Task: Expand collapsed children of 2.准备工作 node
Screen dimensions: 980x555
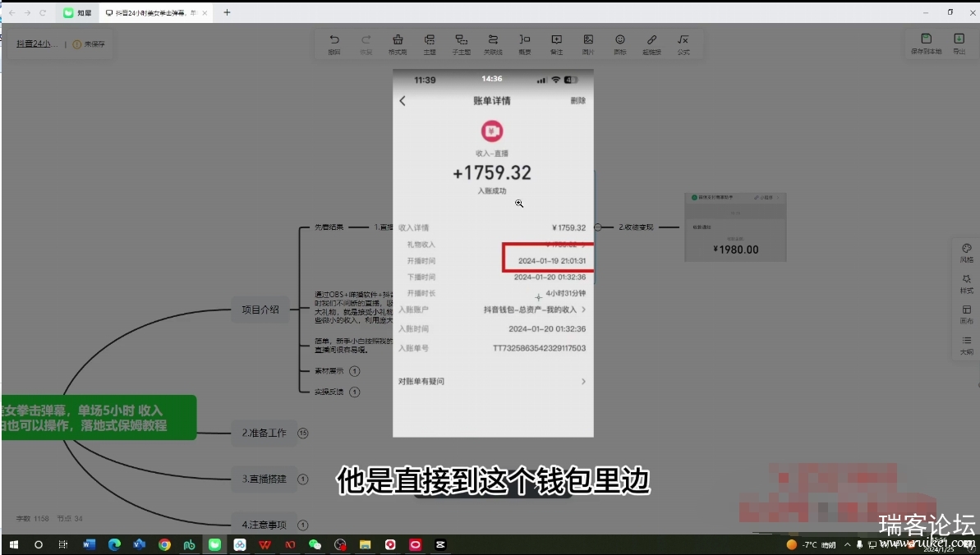Action: tap(303, 433)
